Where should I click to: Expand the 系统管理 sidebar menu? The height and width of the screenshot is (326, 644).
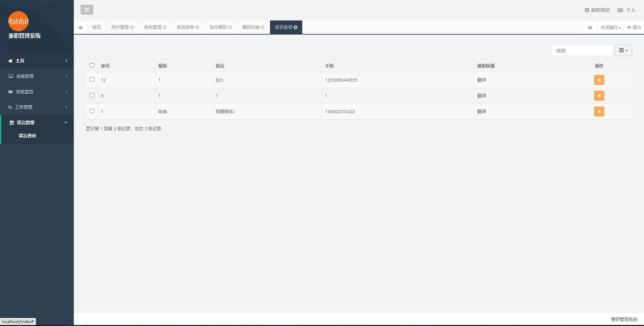[x=37, y=76]
